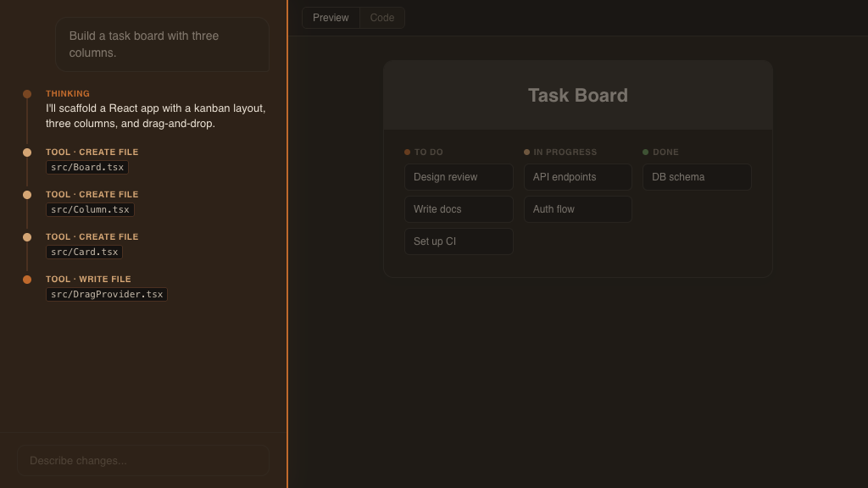Expand the DONE column header
This screenshot has width=868, height=488.
pyautogui.click(x=665, y=152)
